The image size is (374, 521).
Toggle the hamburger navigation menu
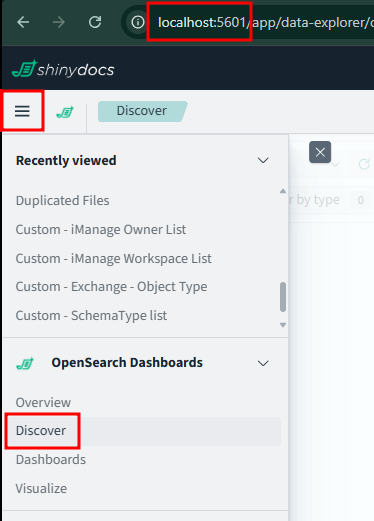[22, 111]
